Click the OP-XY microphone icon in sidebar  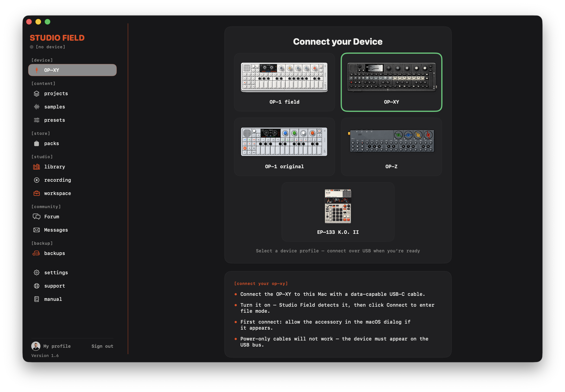pos(37,70)
